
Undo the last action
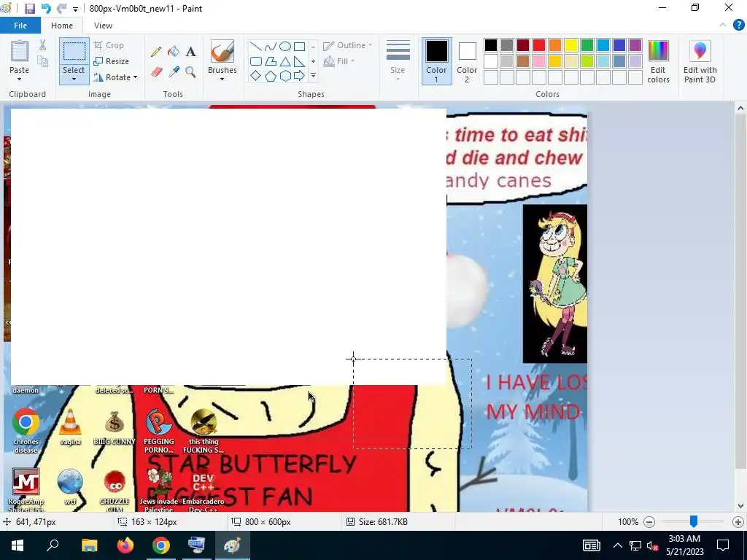[x=46, y=9]
